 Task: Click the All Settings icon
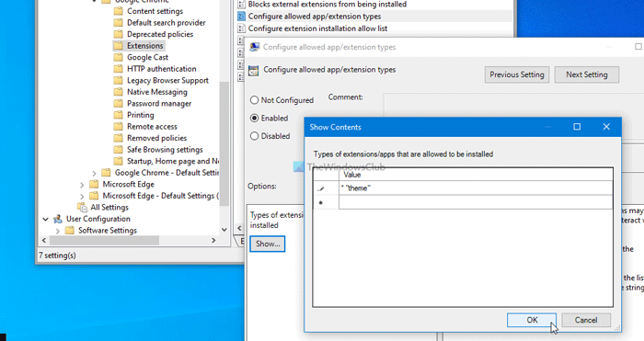pos(82,207)
